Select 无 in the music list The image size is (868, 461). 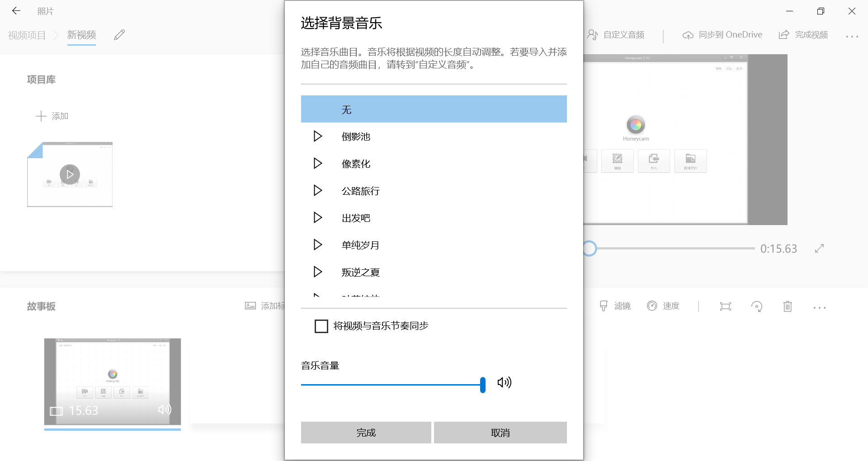434,109
